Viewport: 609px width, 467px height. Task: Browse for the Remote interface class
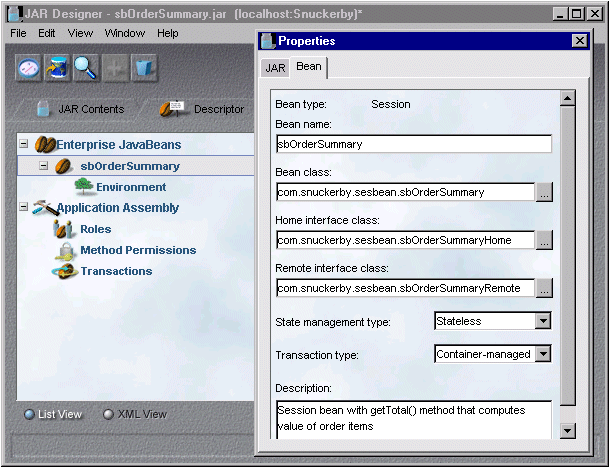tap(544, 288)
